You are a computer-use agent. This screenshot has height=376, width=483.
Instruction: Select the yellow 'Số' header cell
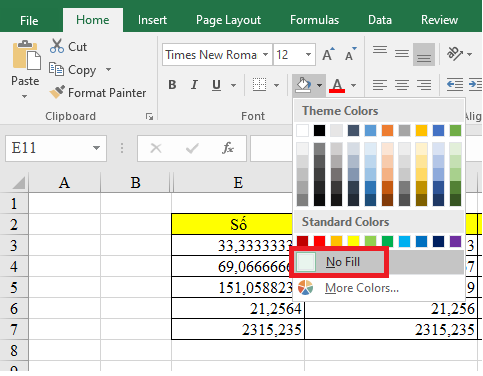point(232,224)
